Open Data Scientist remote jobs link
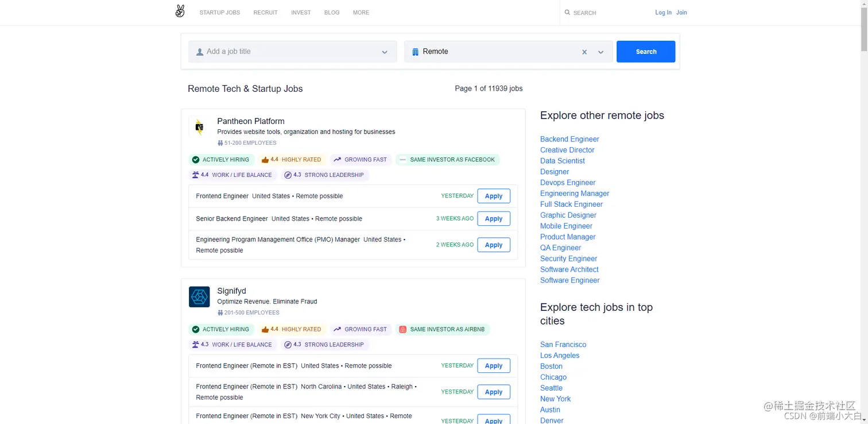 563,161
